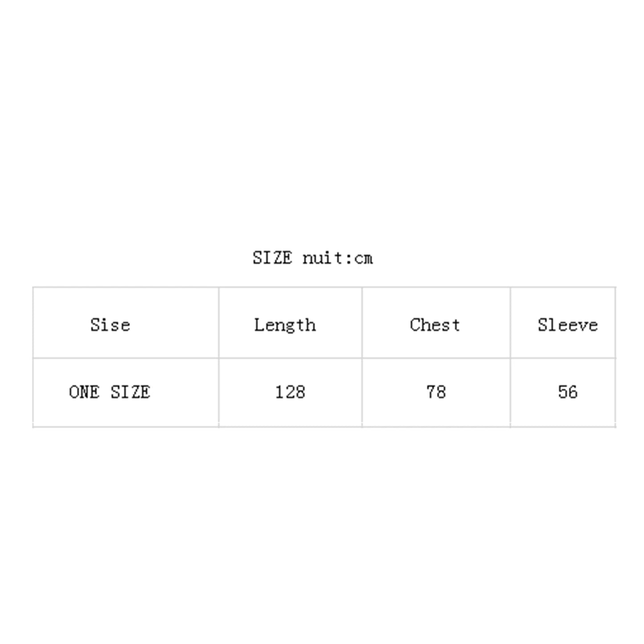Click the row line below the Length header

pyautogui.click(x=290, y=358)
